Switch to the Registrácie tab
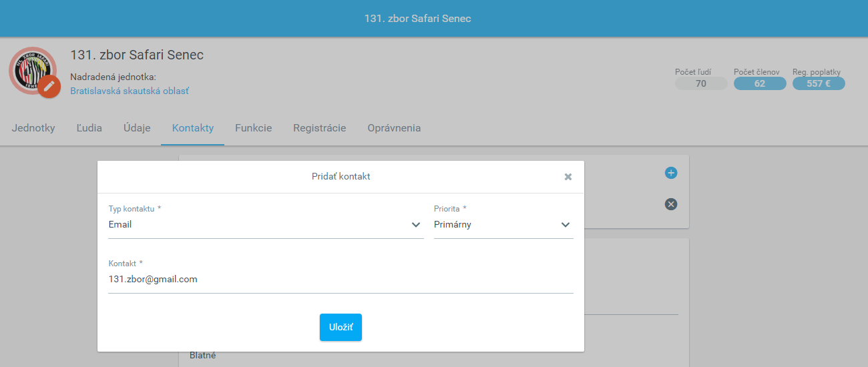 pos(320,128)
